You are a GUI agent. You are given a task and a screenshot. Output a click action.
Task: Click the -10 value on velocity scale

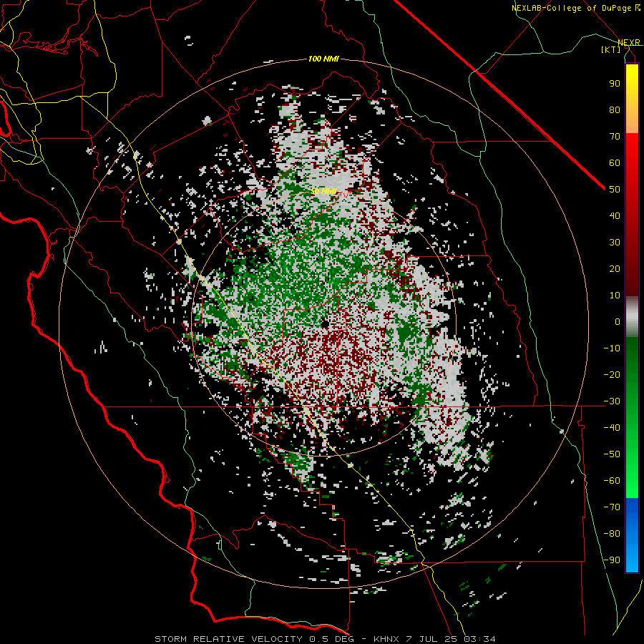(612, 348)
